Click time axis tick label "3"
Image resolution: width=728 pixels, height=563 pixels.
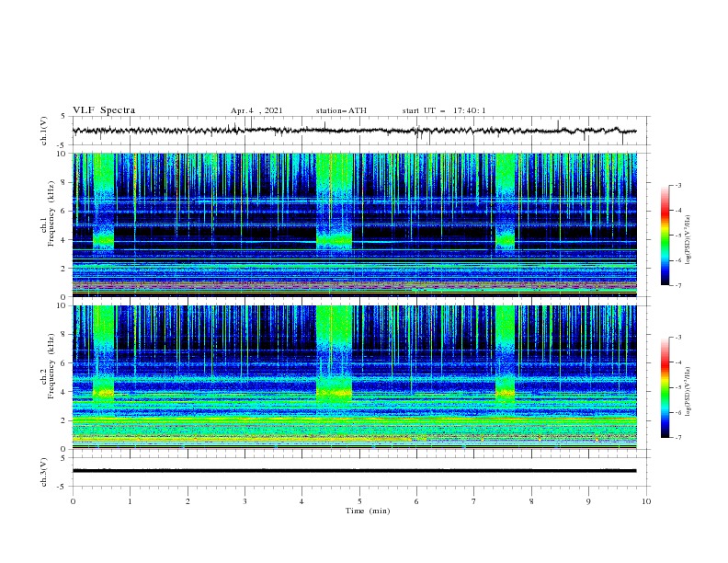click(245, 501)
